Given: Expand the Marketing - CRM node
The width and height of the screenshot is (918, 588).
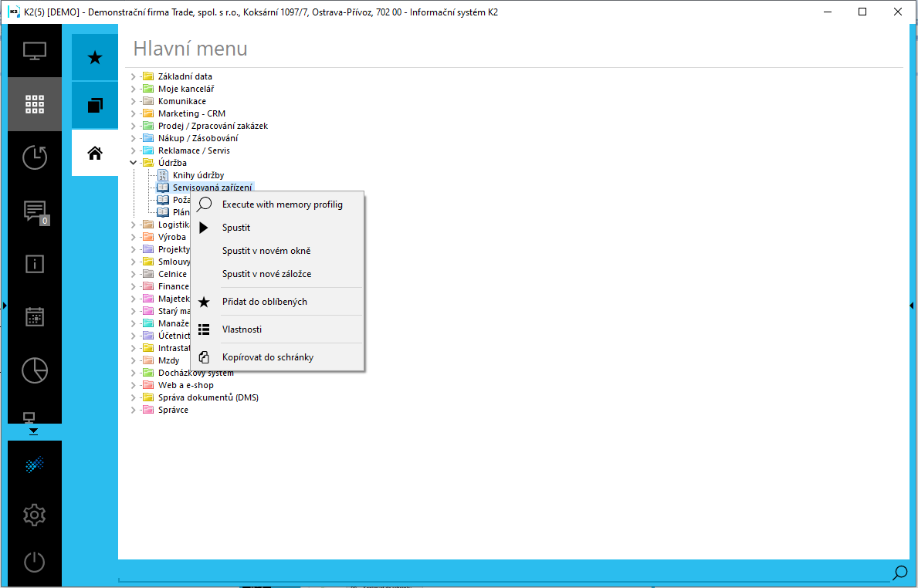Looking at the screenshot, I should coord(134,113).
